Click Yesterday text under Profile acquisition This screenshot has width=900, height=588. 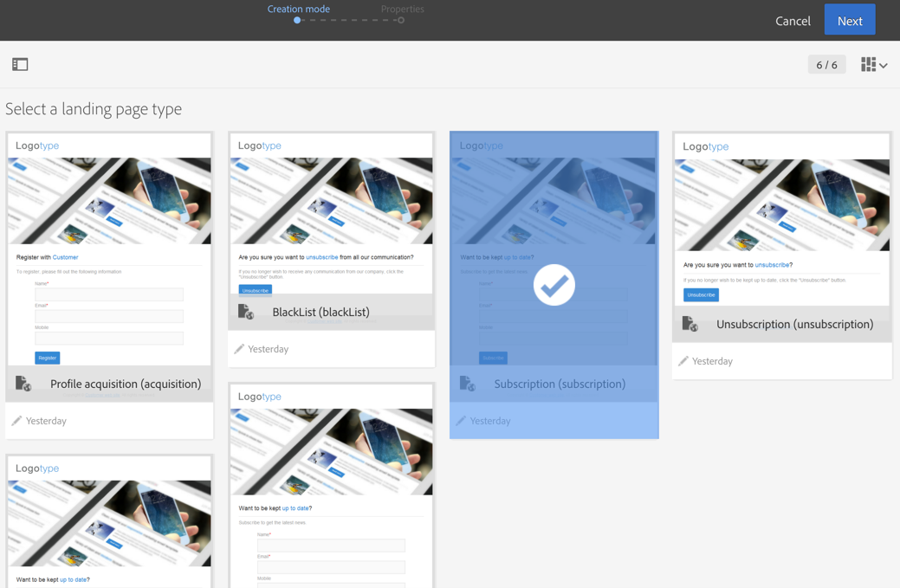coord(46,421)
